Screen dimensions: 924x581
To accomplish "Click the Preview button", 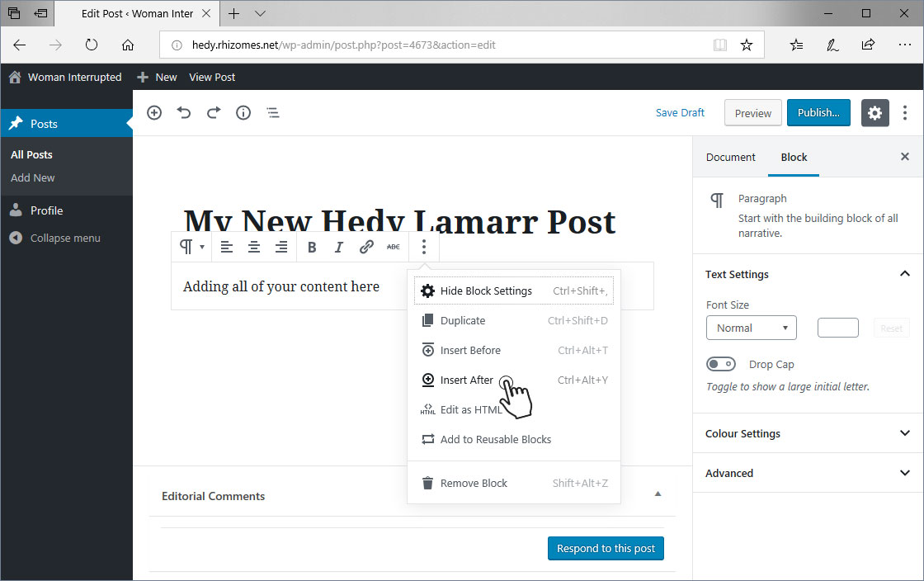I will [752, 112].
